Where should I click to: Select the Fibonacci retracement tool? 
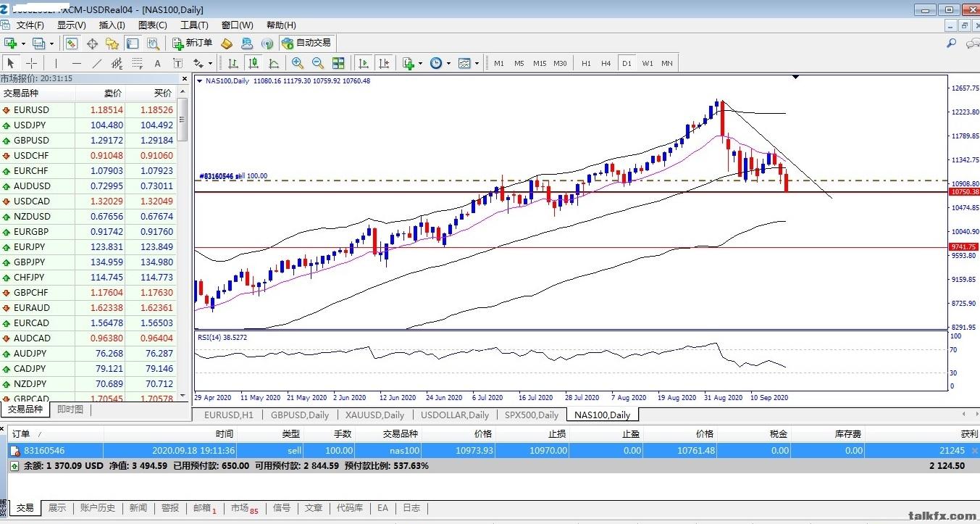[x=137, y=63]
